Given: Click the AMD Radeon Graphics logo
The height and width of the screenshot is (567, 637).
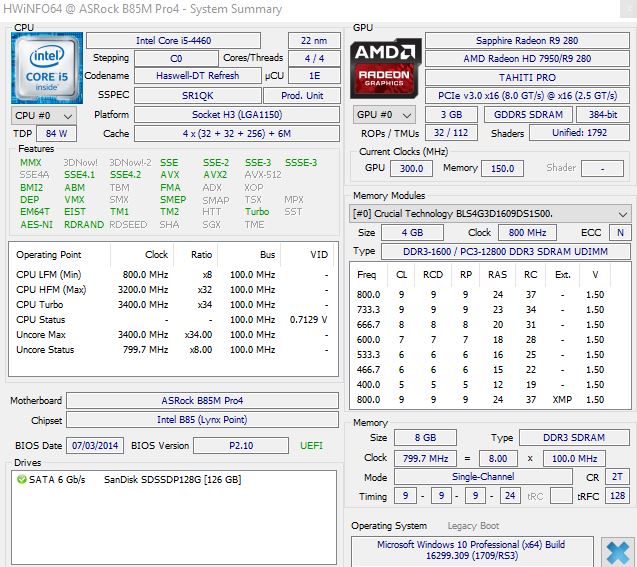Looking at the screenshot, I should pos(385,68).
